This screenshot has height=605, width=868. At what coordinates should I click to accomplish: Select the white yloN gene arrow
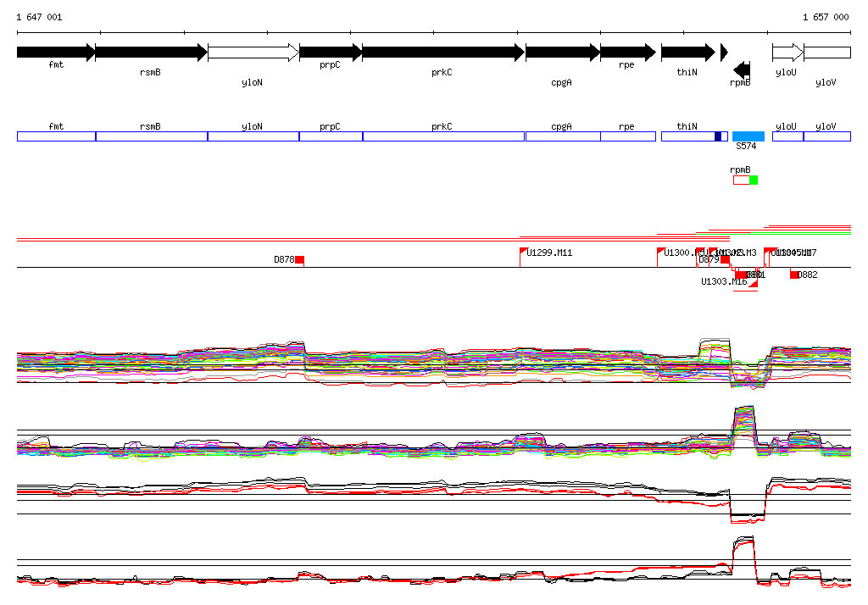[253, 53]
